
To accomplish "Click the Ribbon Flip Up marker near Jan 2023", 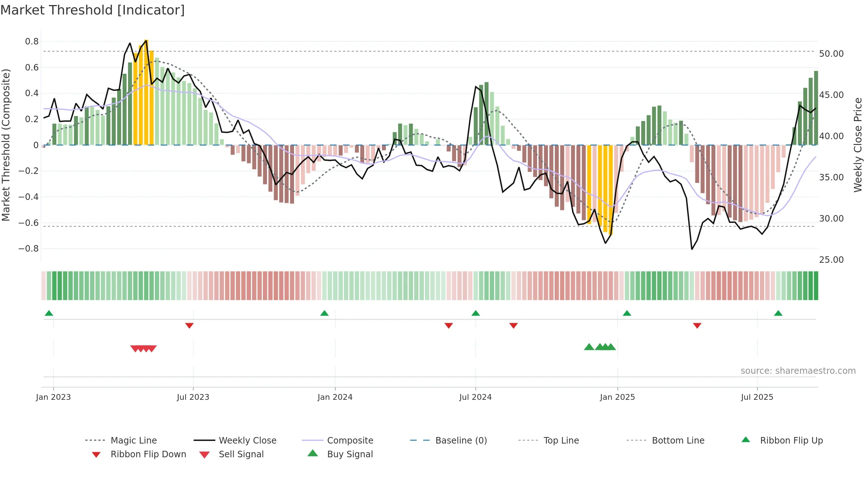I will coord(49,313).
